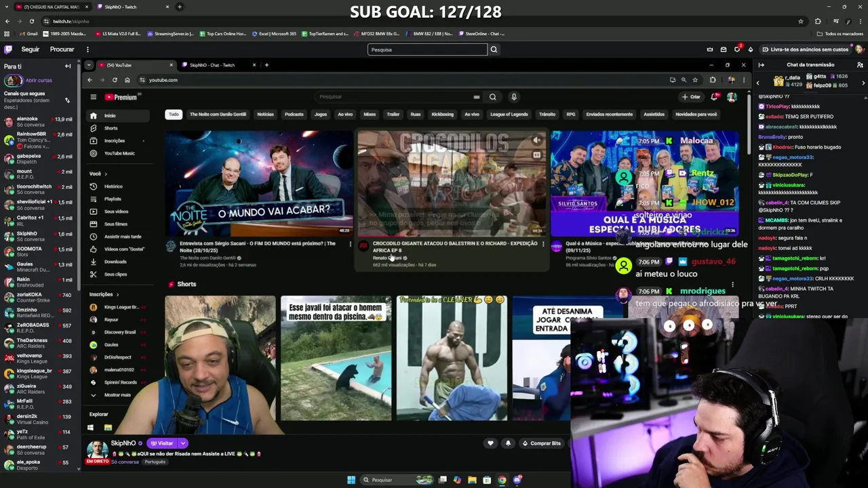Select the Podcasts filter chip

click(x=294, y=115)
